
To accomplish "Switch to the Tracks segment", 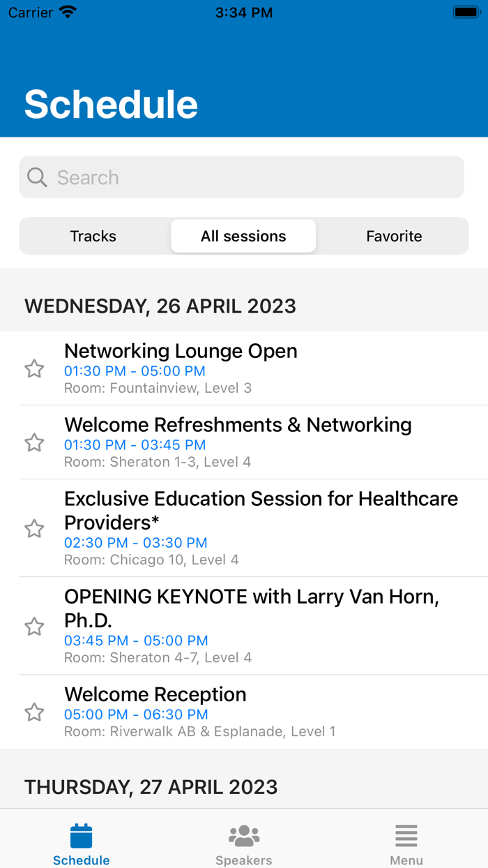I will pos(93,237).
